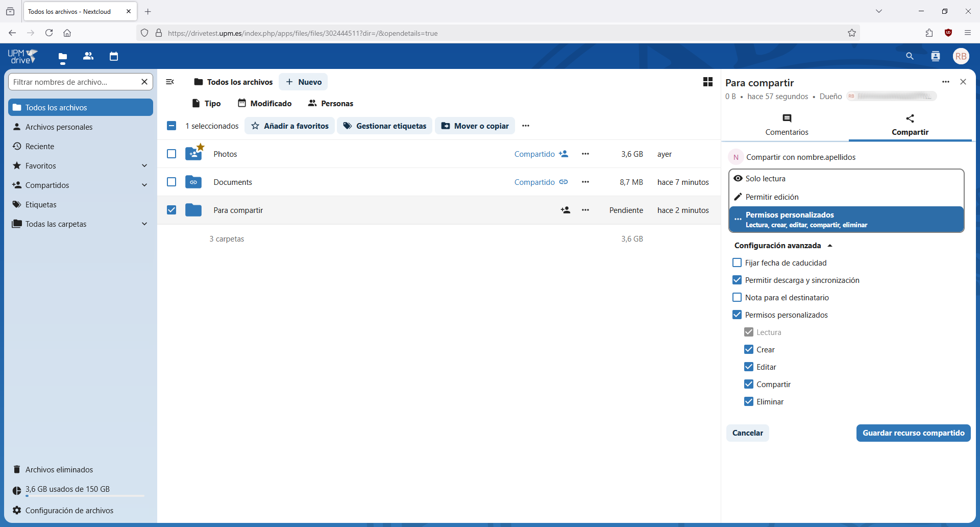Click Gestionar etiquetas
The height and width of the screenshot is (527, 980).
385,126
